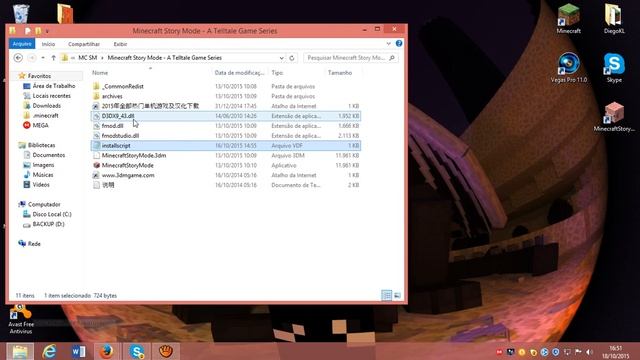Open the Quick Access Toolbar dropdown
Viewport: 640px width, 360px height.
[x=47, y=31]
